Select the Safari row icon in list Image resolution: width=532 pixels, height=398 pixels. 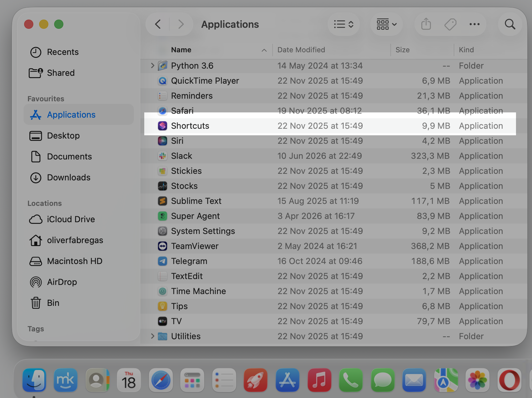pyautogui.click(x=163, y=111)
